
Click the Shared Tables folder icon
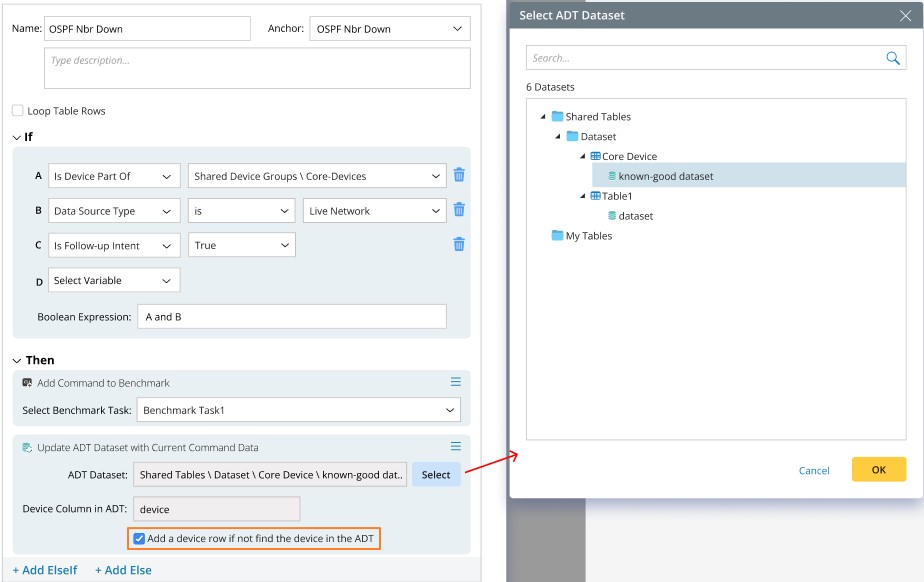pos(557,116)
